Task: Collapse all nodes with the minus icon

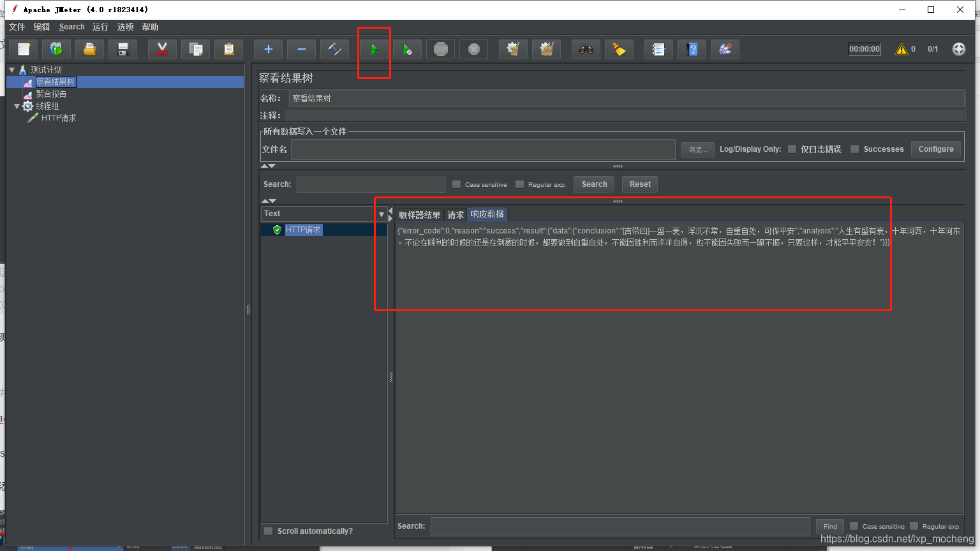Action: (x=301, y=49)
